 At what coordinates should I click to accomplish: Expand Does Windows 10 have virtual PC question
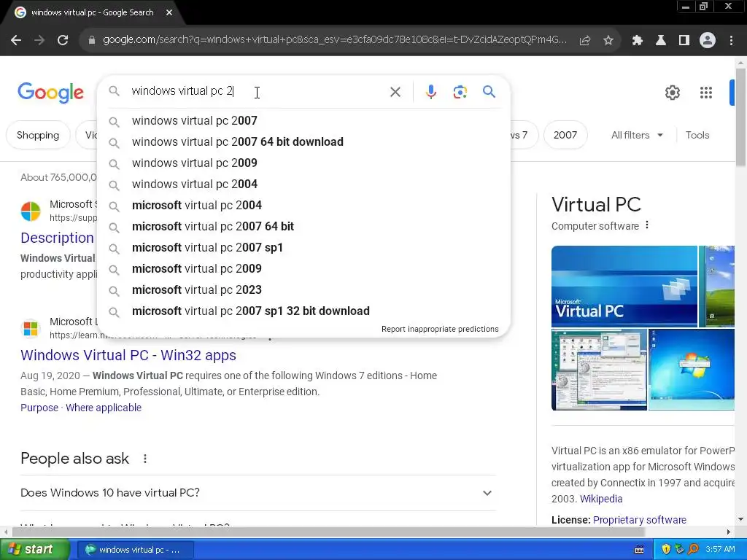pyautogui.click(x=258, y=493)
